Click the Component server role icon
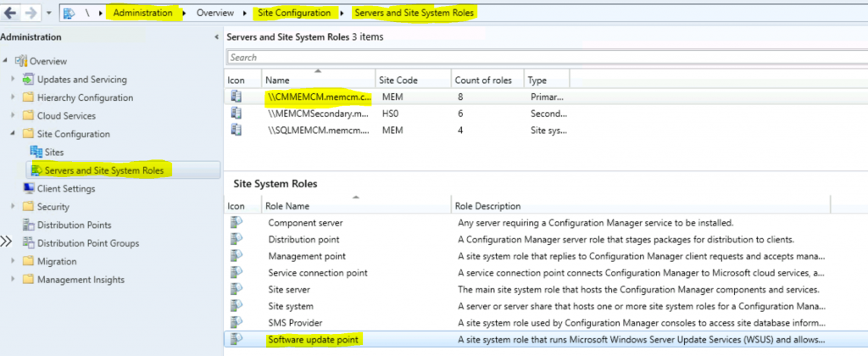This screenshot has height=356, width=868. [x=236, y=223]
